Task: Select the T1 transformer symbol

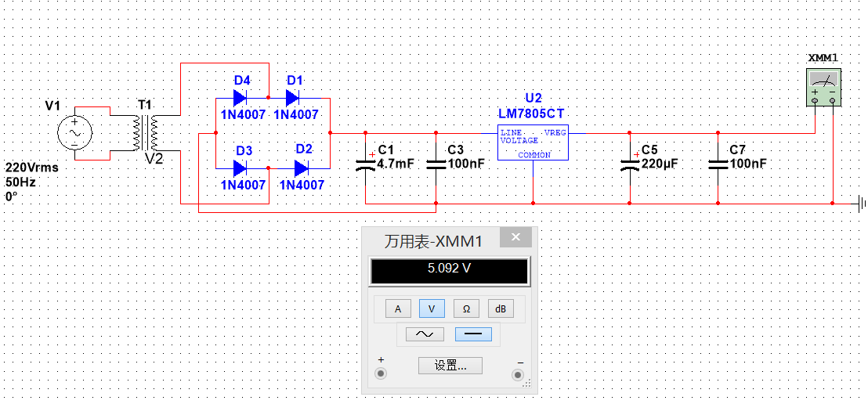Action: (145, 133)
